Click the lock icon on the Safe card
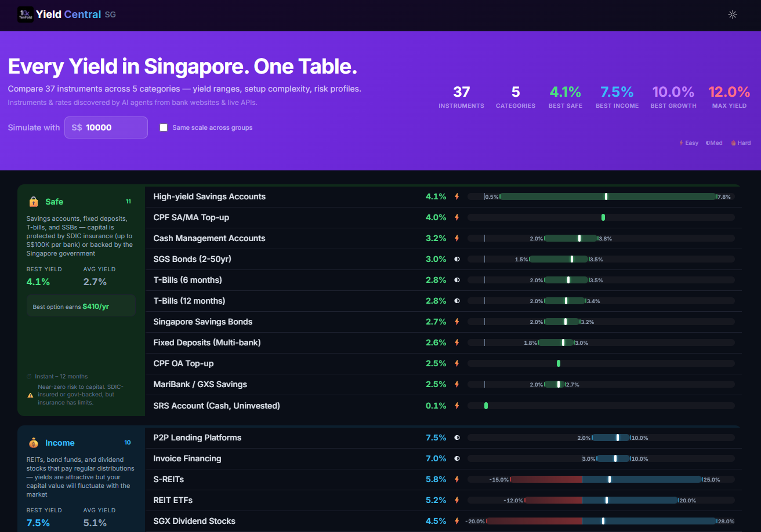The height and width of the screenshot is (532, 761). (33, 202)
